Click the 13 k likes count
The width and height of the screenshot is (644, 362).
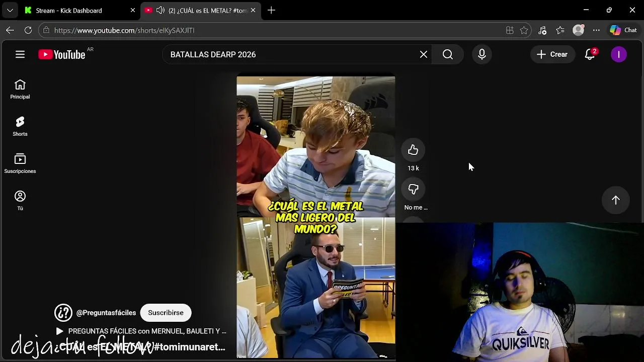[x=413, y=168]
